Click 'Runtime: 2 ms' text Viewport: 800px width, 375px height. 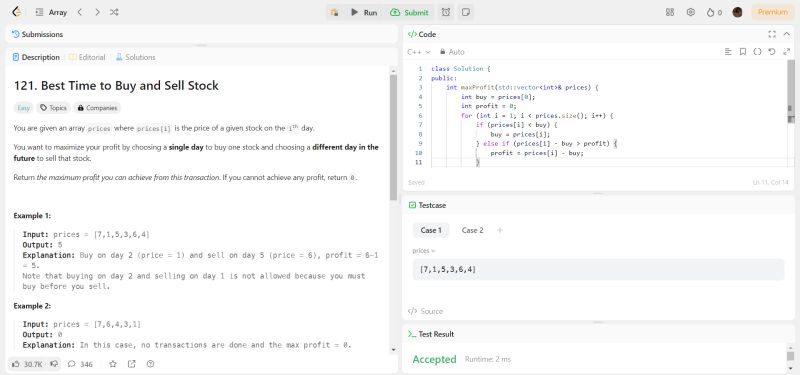click(x=487, y=359)
